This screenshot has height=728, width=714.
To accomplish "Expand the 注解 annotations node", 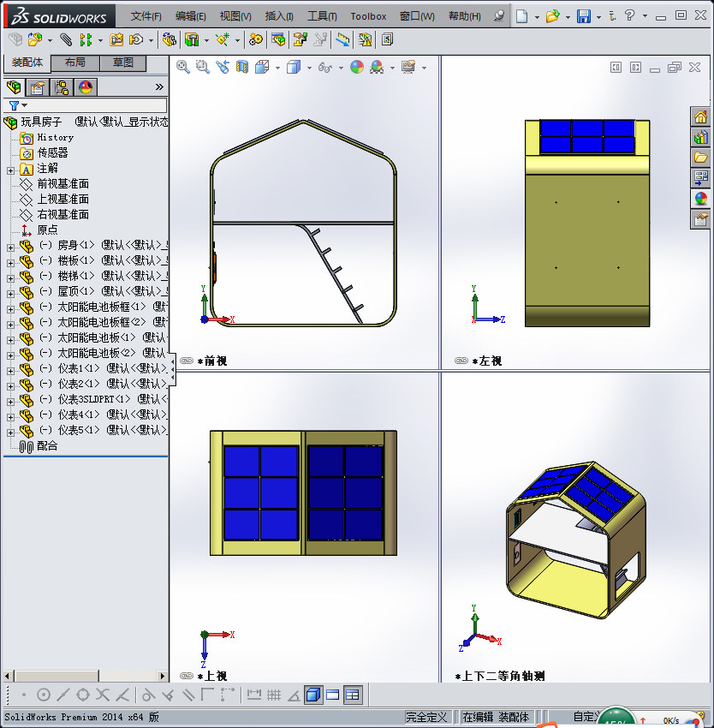I will (x=10, y=170).
